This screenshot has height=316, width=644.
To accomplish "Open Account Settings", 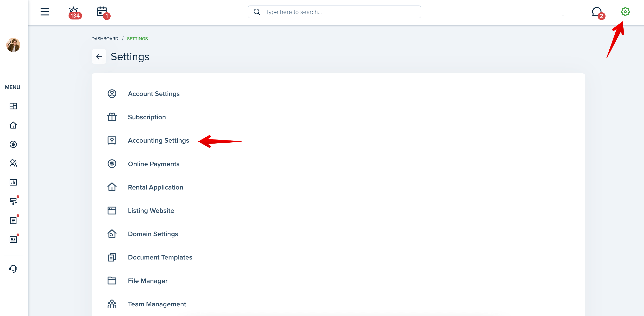I will coord(154,94).
